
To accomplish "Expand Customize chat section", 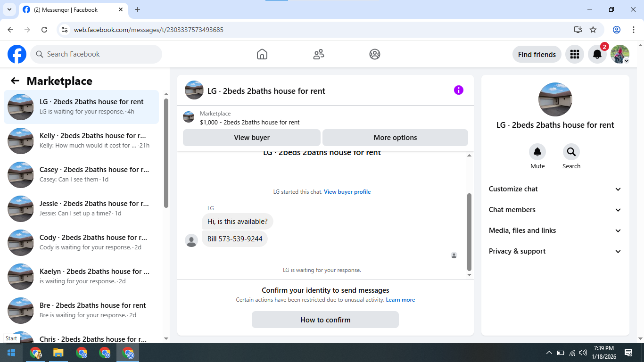I will [x=555, y=189].
